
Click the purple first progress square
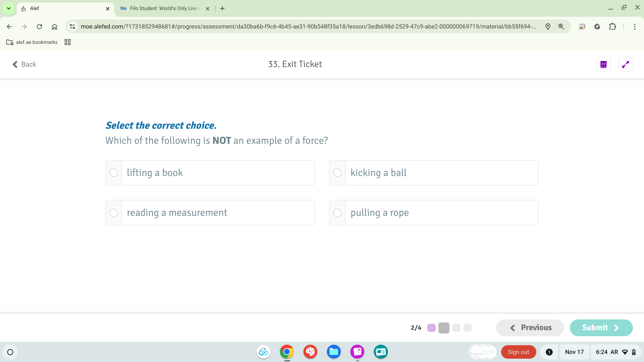431,327
